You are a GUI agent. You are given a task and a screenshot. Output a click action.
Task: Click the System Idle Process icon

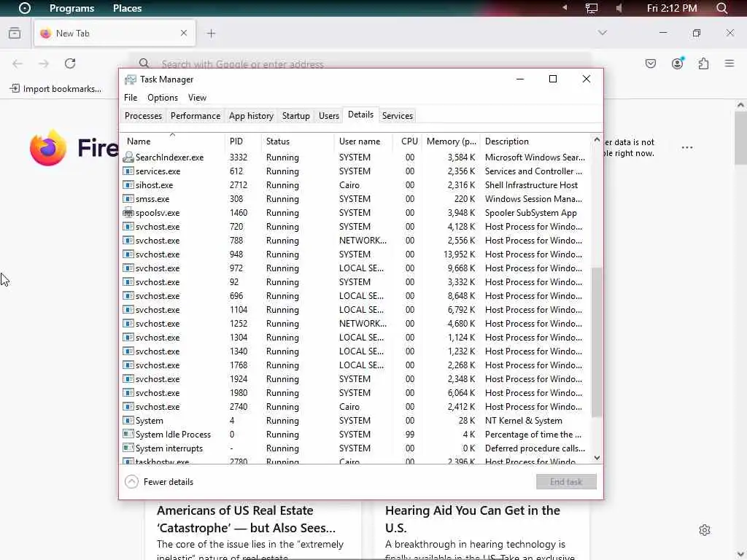128,435
